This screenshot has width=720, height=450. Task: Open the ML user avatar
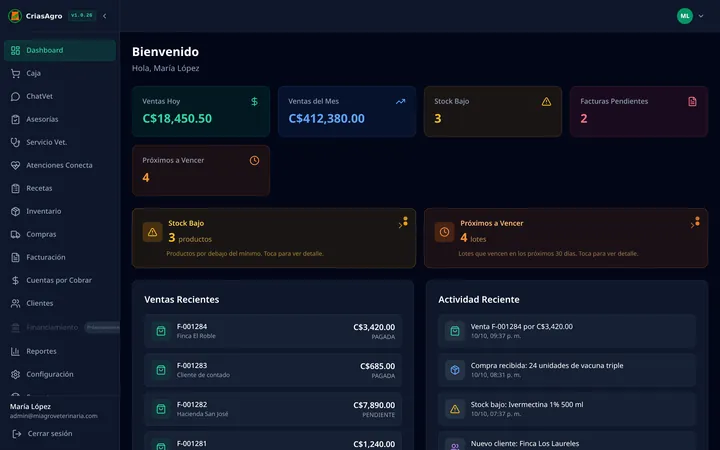click(x=685, y=16)
